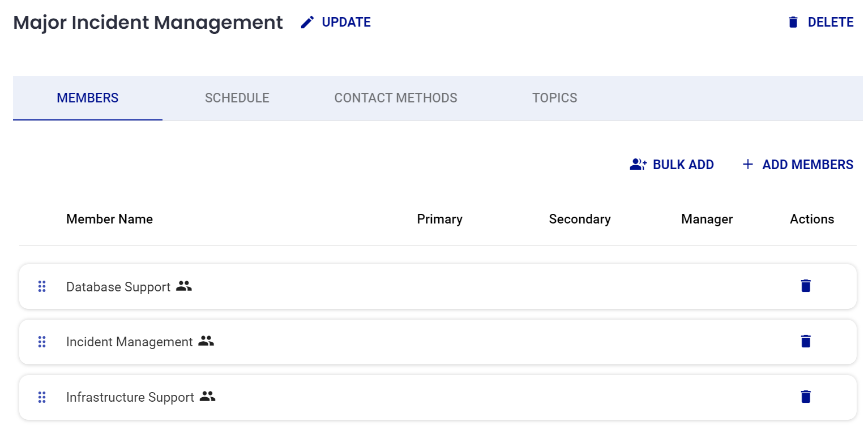Delete the Infrastructure Support member via its trash icon
This screenshot has width=868, height=430.
(806, 397)
